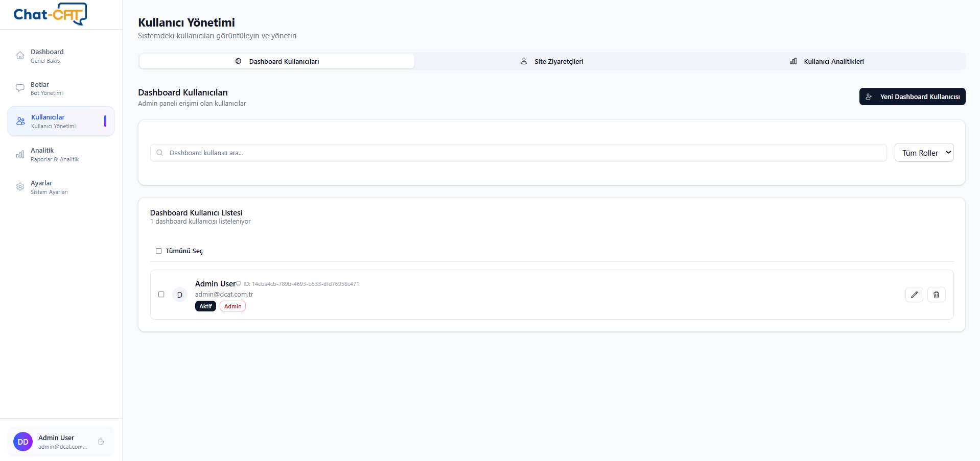Open the Tüm Roller dropdown

click(x=924, y=152)
